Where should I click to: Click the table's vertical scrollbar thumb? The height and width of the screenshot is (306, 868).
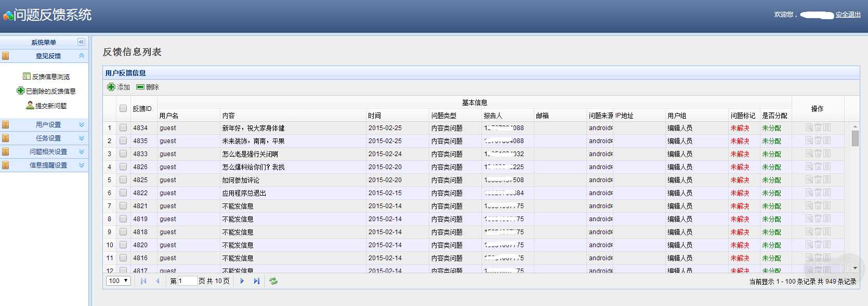point(855,138)
